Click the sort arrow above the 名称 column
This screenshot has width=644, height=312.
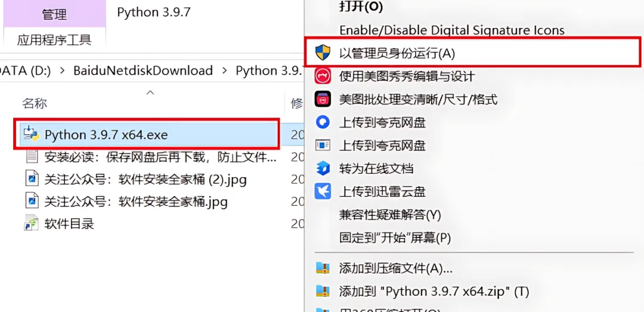point(150,93)
